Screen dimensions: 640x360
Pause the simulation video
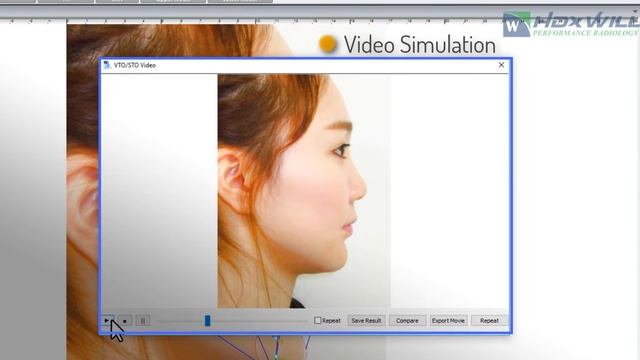143,321
